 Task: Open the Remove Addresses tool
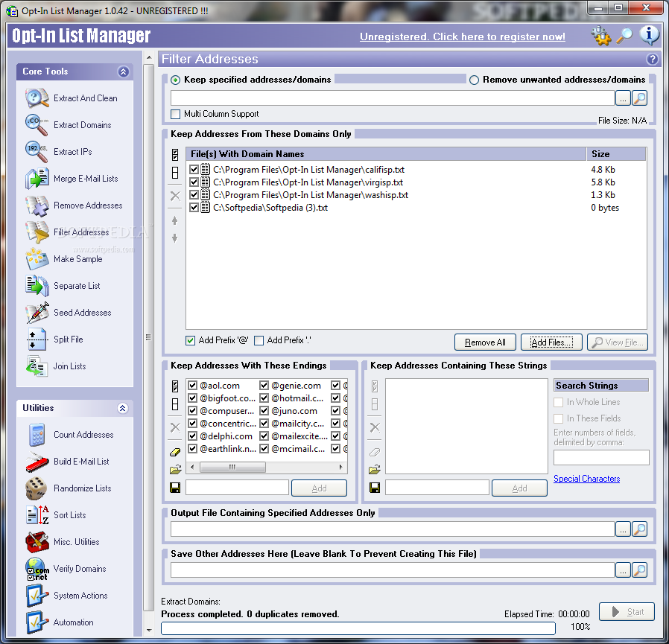pos(74,205)
